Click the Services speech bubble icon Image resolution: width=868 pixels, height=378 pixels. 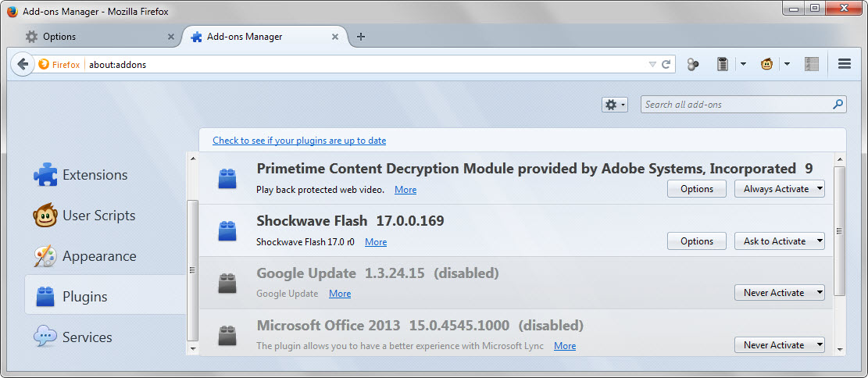[x=45, y=337]
